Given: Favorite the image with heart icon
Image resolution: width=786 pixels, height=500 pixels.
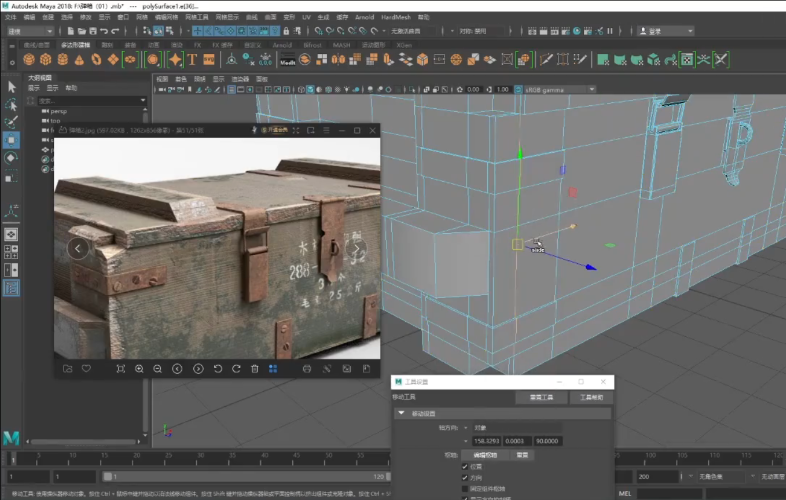Looking at the screenshot, I should [x=87, y=369].
